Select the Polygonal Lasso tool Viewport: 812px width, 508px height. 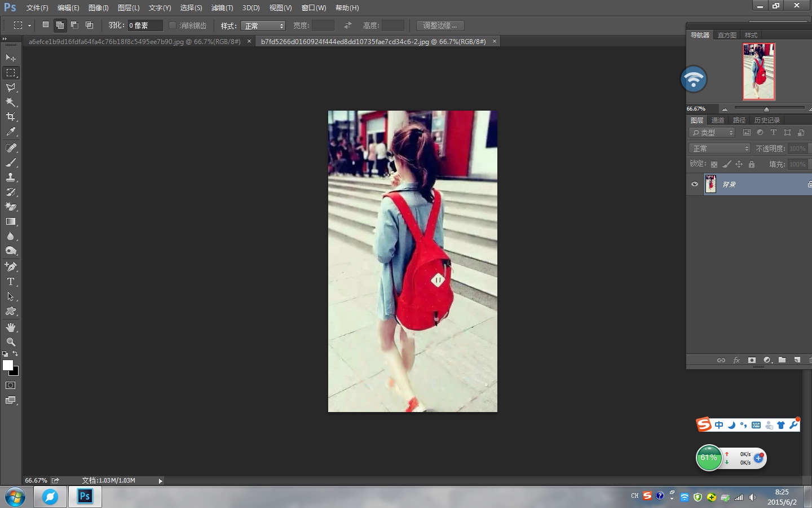11,87
